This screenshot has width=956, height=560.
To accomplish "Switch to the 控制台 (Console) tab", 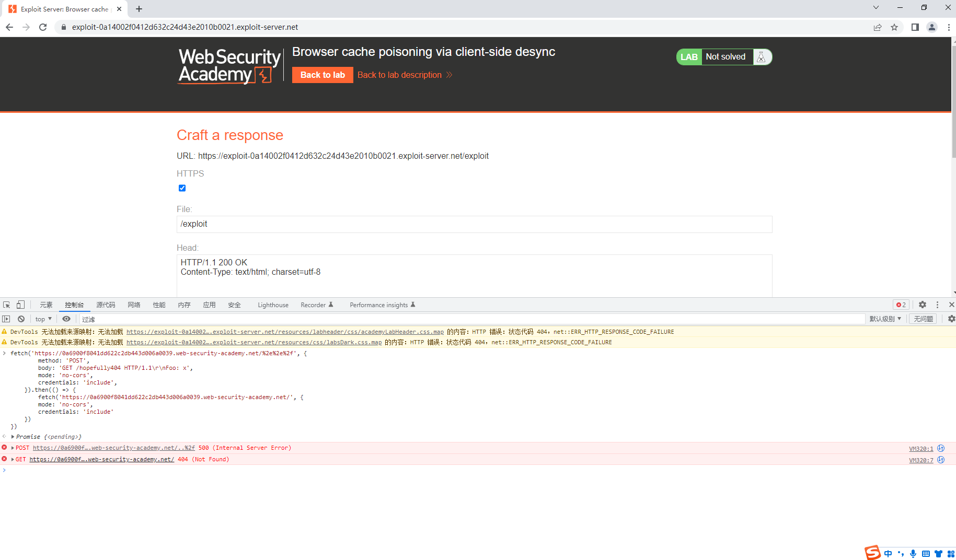I will (74, 305).
